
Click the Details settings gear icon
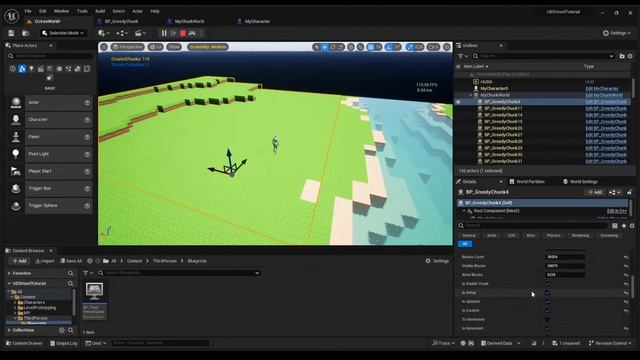(632, 226)
